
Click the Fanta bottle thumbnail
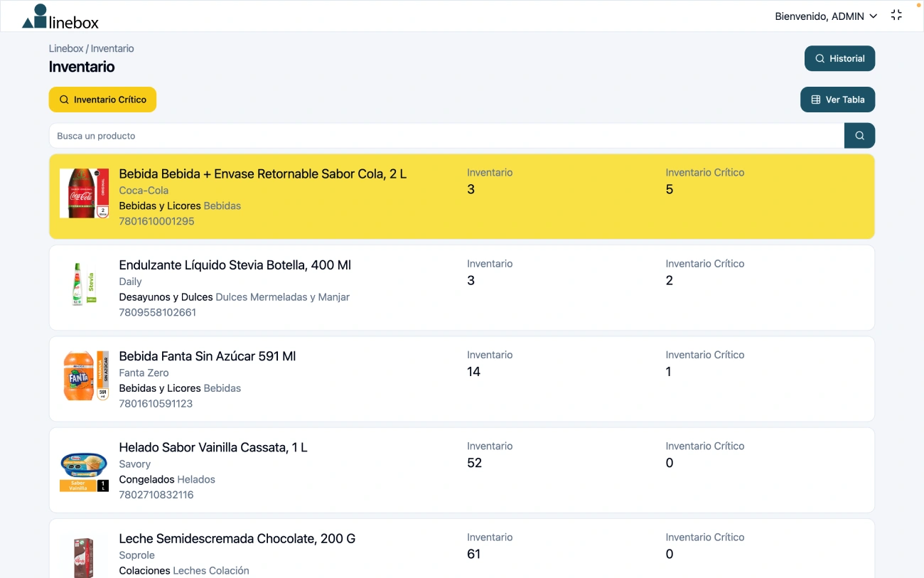[85, 376]
